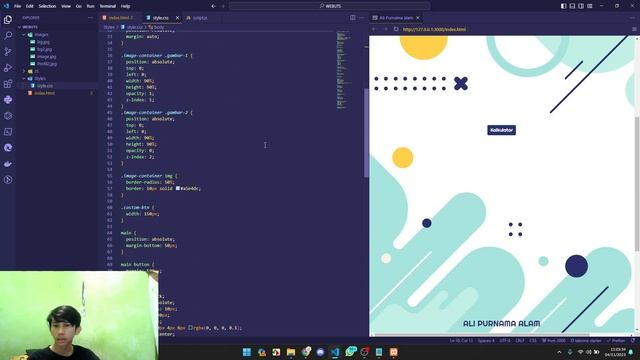This screenshot has width=640, height=360.
Task: Toggle the primary side bar layout button
Action: (x=563, y=6)
